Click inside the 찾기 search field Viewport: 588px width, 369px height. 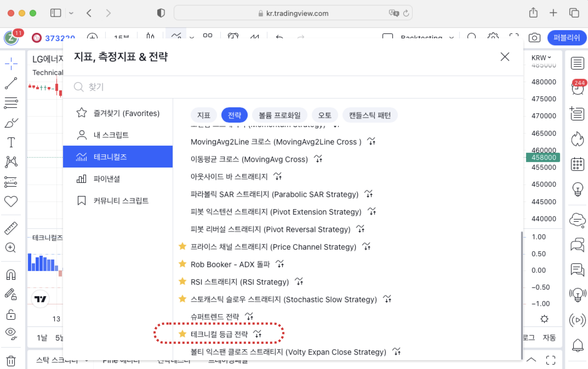click(x=164, y=87)
